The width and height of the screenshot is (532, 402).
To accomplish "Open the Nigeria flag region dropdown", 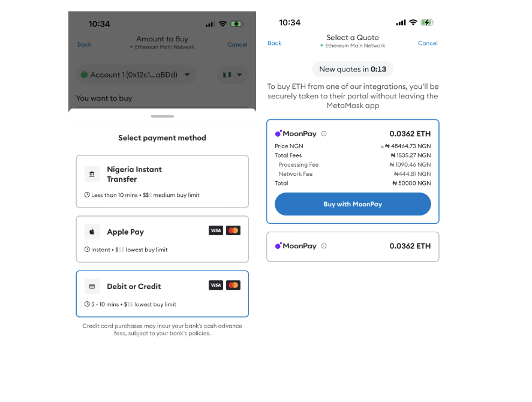I will click(x=233, y=75).
